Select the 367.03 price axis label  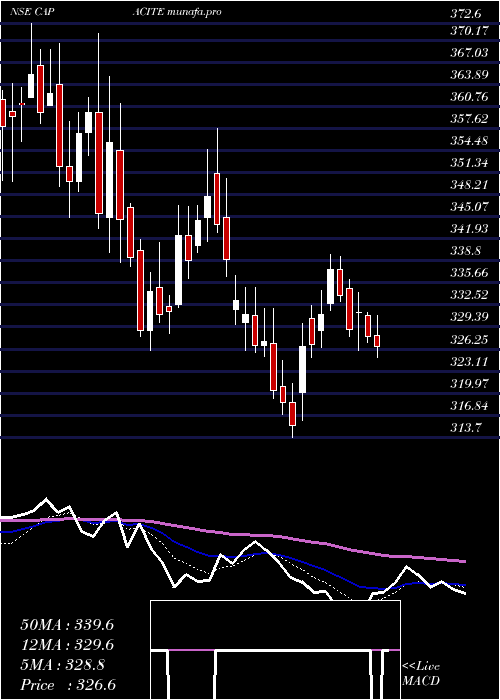469,53
